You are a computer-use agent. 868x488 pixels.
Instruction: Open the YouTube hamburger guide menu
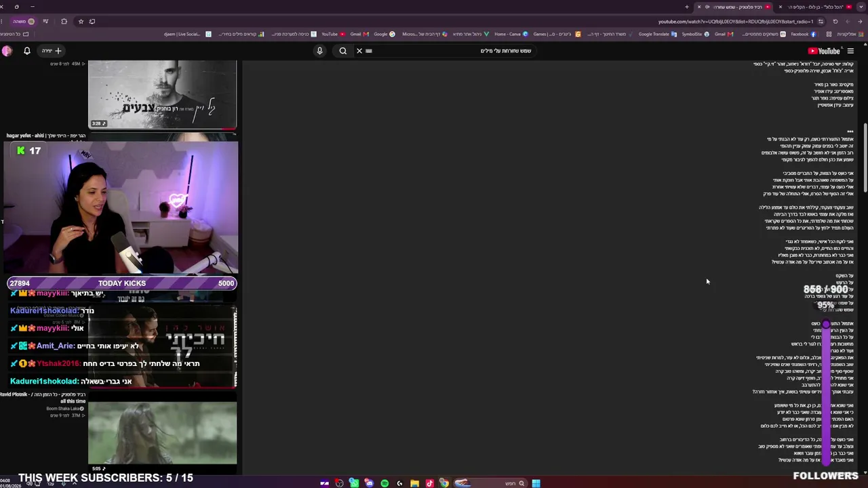850,51
